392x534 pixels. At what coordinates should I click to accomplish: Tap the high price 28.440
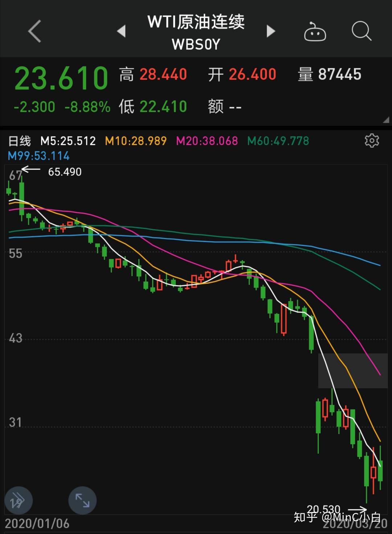(163, 74)
